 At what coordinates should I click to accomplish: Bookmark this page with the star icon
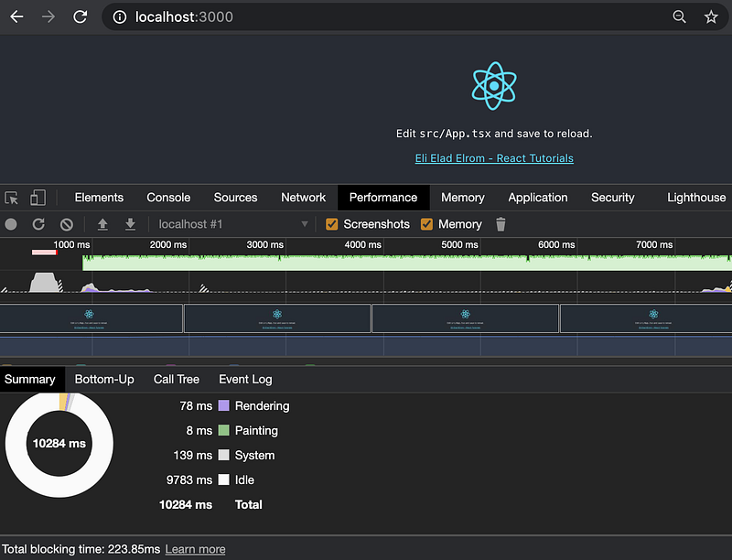711,17
